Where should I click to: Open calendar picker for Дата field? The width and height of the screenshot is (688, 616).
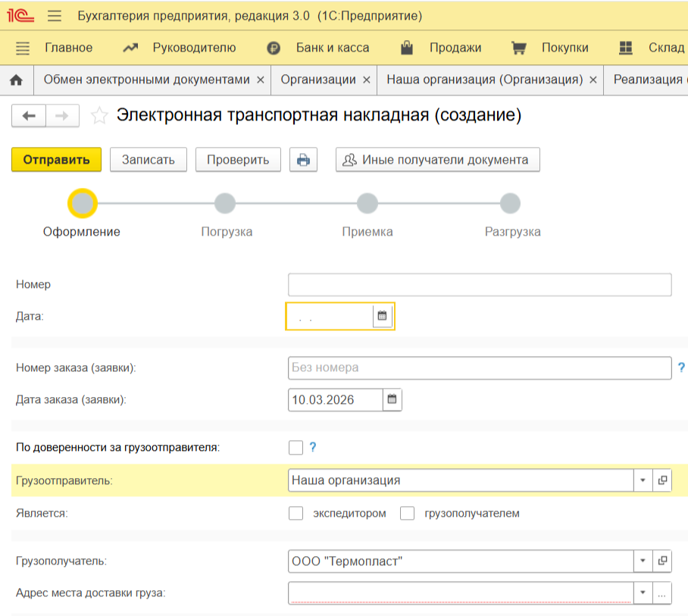click(383, 316)
